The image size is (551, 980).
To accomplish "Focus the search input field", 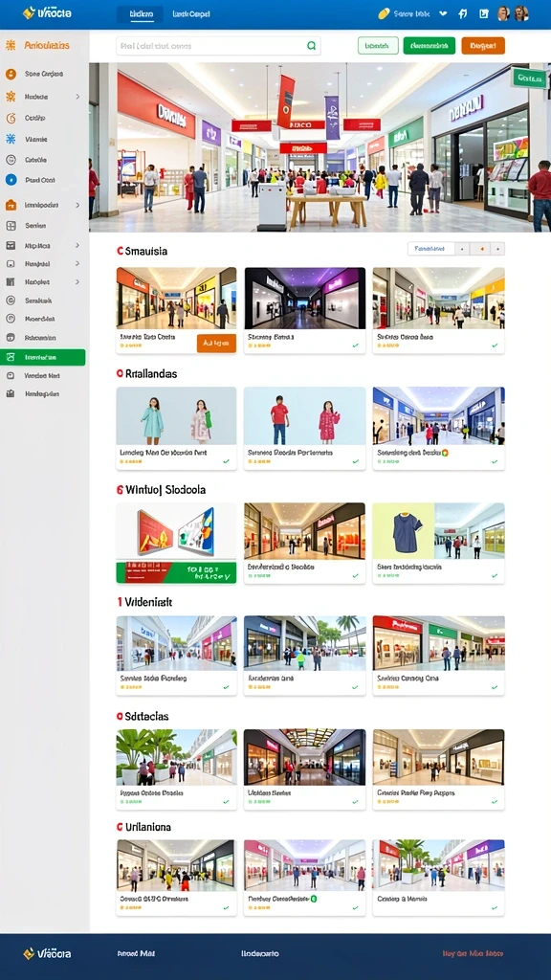I will pos(219,46).
